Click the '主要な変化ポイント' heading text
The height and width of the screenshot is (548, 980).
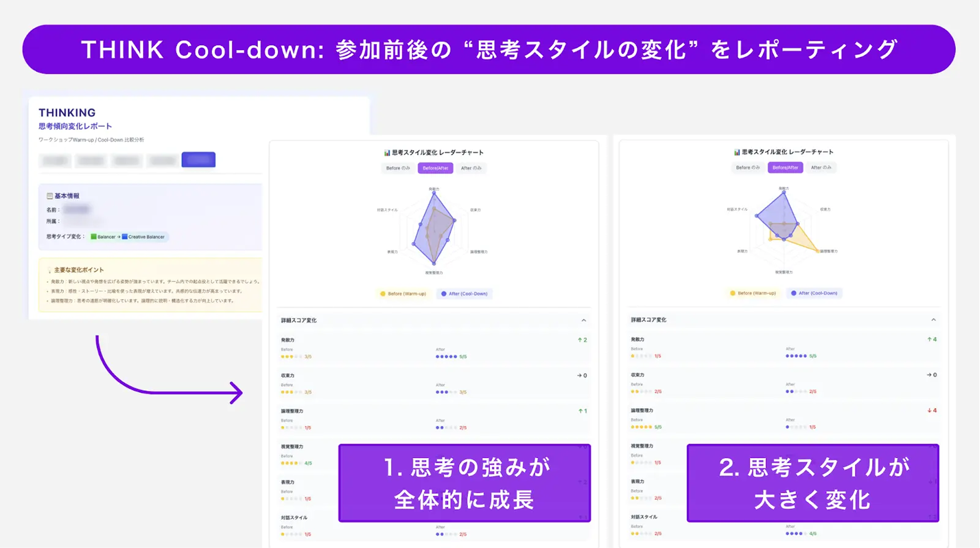point(79,270)
